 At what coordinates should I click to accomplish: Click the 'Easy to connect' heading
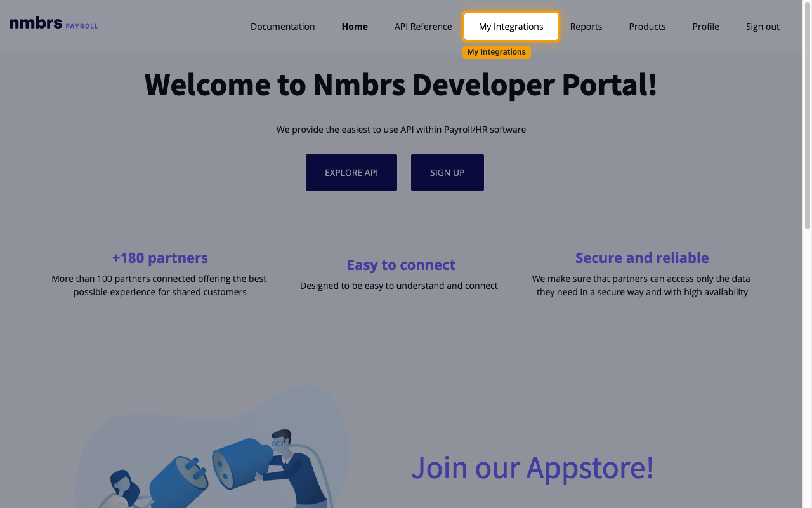[401, 265]
